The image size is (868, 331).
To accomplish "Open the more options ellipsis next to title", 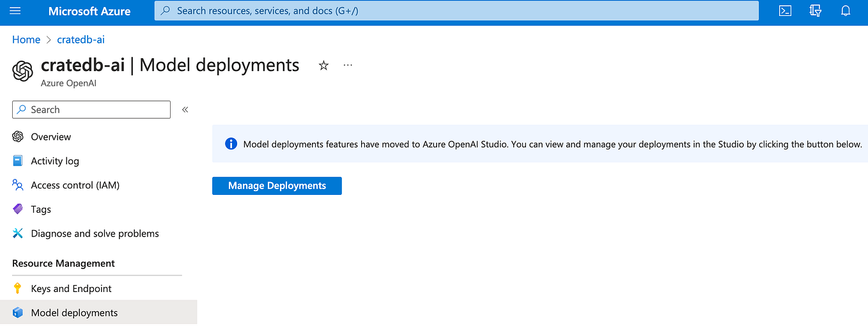I will pos(348,65).
